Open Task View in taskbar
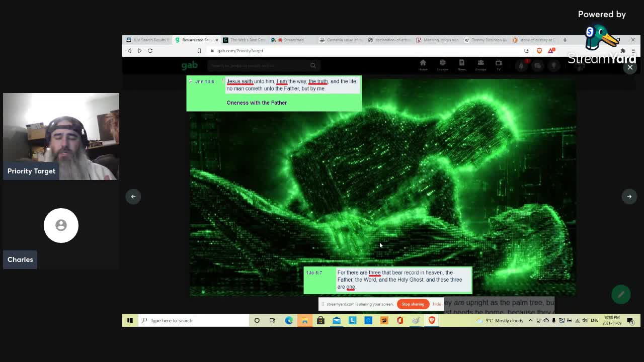Screen dimensions: 644x362 (x=272, y=320)
